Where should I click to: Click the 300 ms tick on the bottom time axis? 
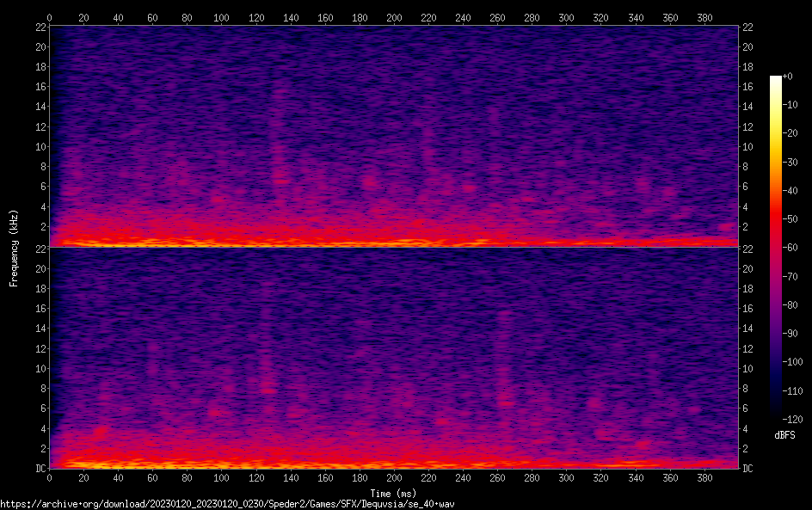point(566,477)
